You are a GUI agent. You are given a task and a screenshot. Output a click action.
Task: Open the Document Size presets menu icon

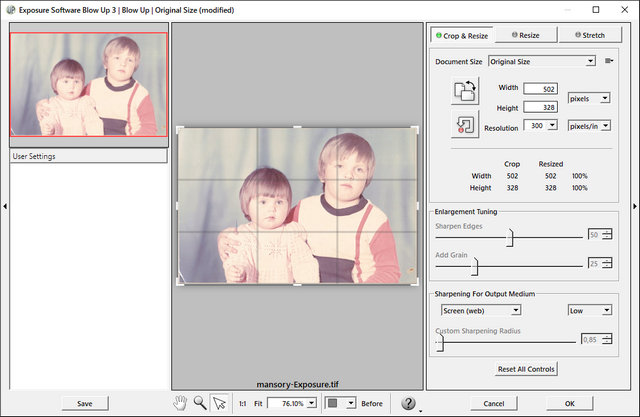coord(608,61)
